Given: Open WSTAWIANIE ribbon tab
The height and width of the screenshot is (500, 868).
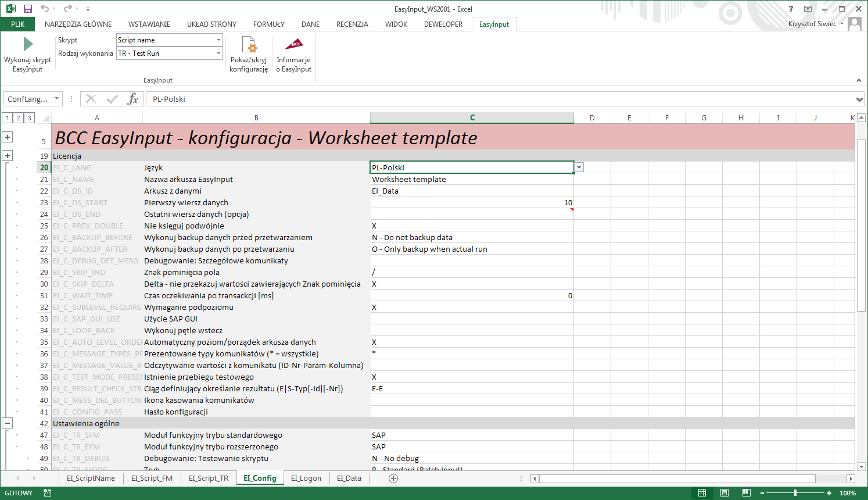Looking at the screenshot, I should pyautogui.click(x=149, y=24).
